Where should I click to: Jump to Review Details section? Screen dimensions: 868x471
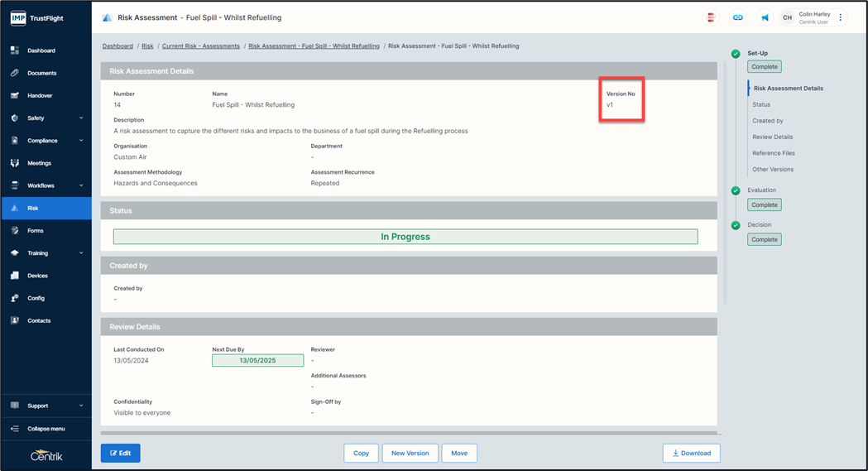tap(772, 137)
